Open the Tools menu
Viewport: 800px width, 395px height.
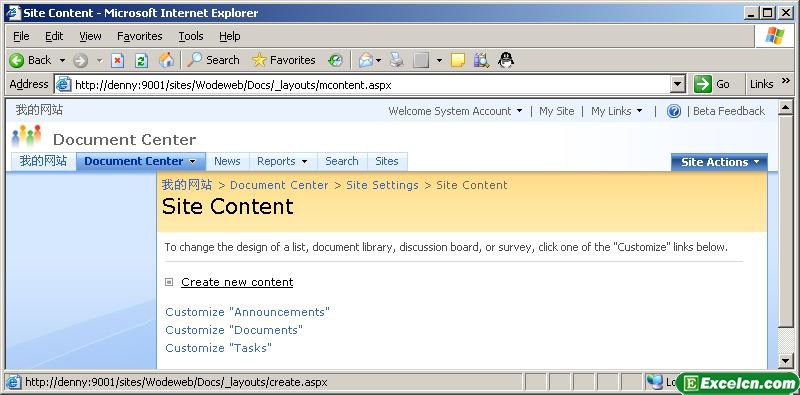(x=191, y=36)
